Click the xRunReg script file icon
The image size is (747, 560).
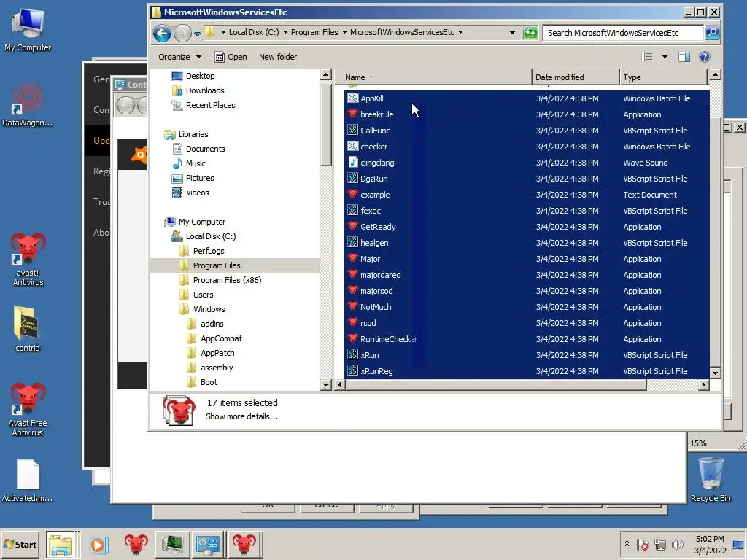point(352,371)
